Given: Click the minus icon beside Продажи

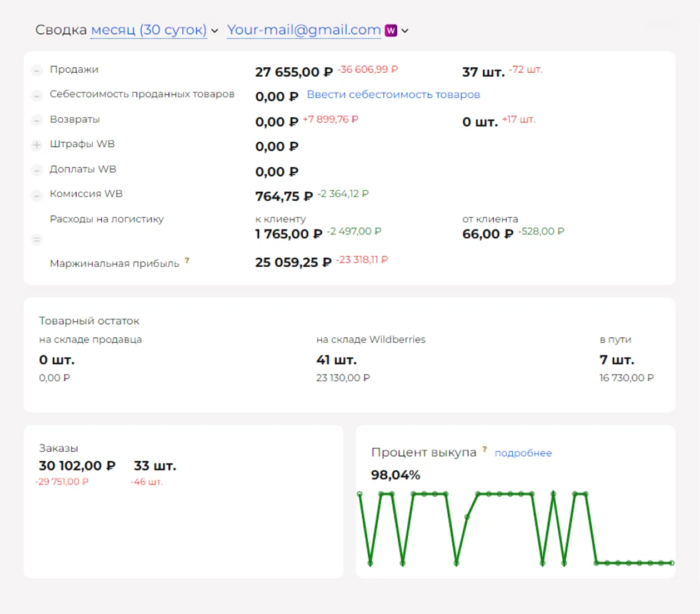Looking at the screenshot, I should tap(37, 71).
